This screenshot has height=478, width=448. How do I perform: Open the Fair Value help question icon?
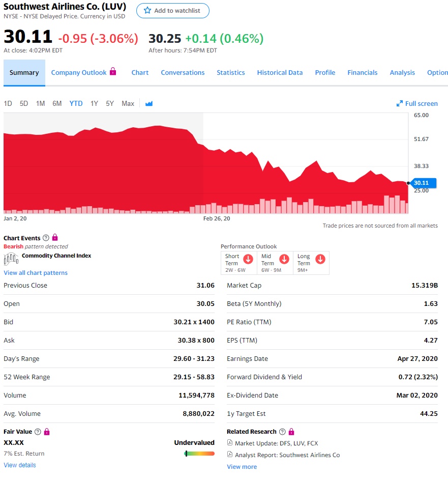tap(38, 432)
